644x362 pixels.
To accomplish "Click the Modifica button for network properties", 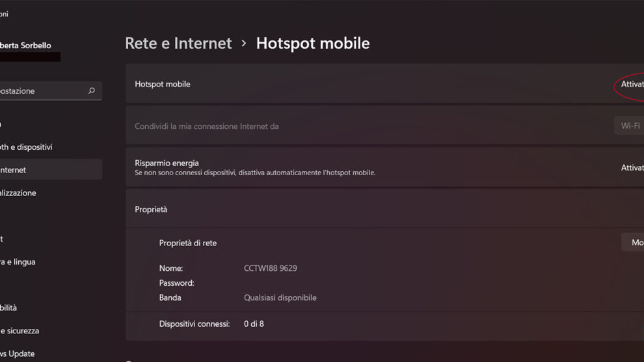I will click(635, 243).
